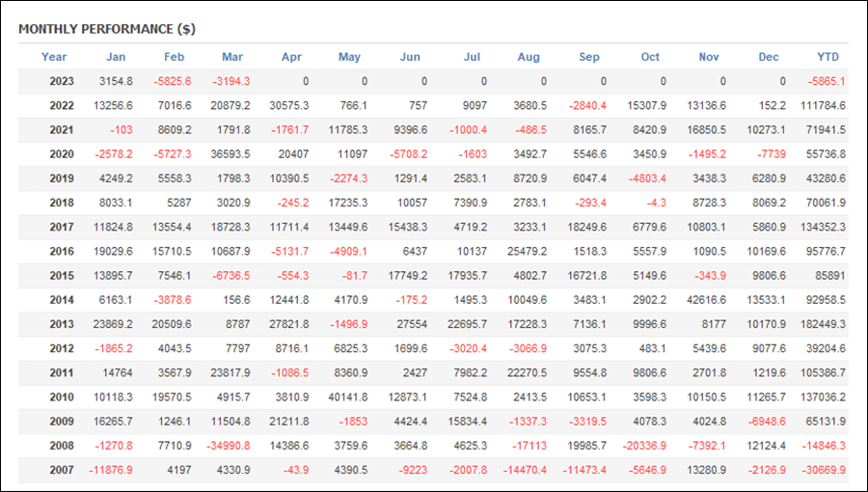Select the Feb column header
This screenshot has height=492, width=868.
coord(174,57)
